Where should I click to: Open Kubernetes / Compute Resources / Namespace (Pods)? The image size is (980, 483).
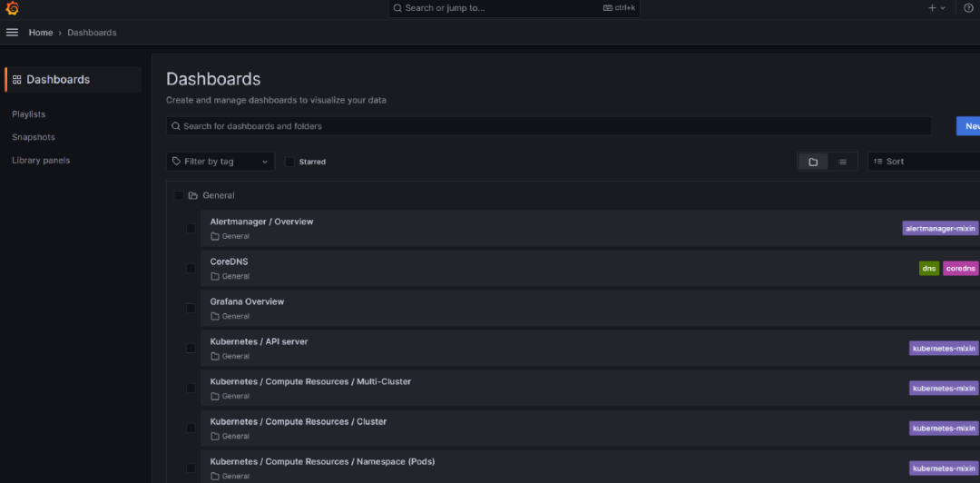click(x=322, y=462)
